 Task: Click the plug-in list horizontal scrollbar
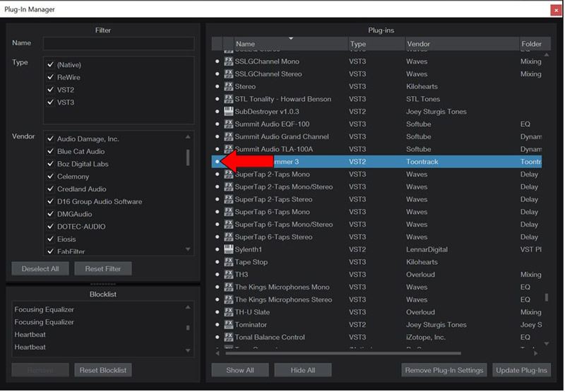343,353
